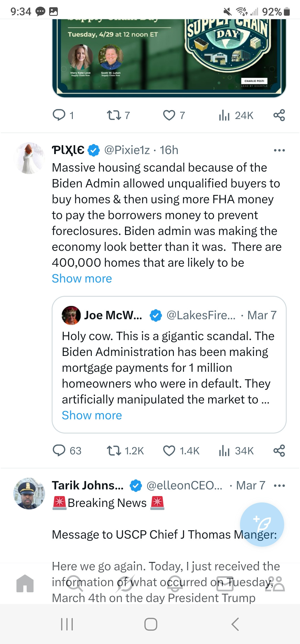Open Tarik Johnson's profile name
Viewport: 300px width, 644px height.
point(88,486)
